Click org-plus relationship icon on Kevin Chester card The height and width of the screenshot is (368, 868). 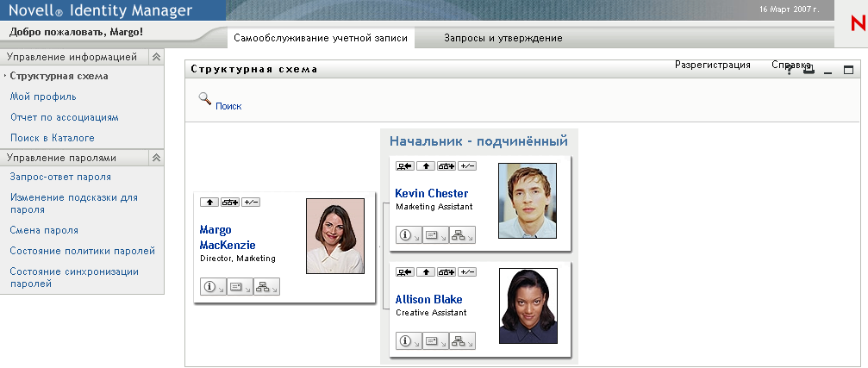[446, 166]
